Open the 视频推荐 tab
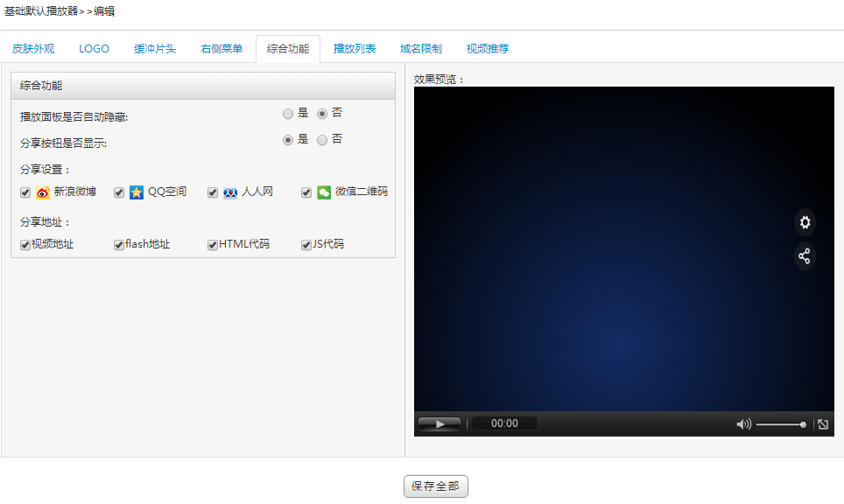This screenshot has height=504, width=844. tap(488, 49)
